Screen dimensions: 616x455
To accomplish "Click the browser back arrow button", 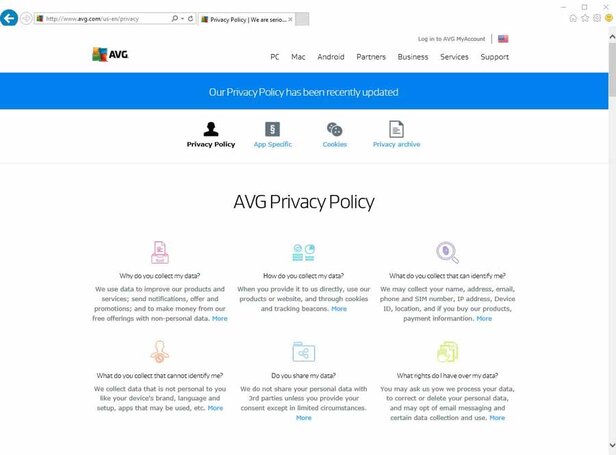I will pyautogui.click(x=10, y=18).
